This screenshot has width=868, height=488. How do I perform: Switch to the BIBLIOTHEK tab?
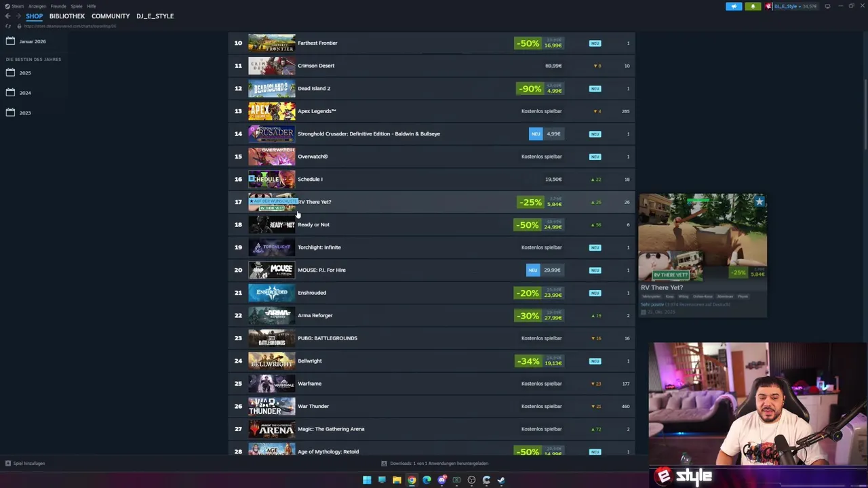click(67, 16)
